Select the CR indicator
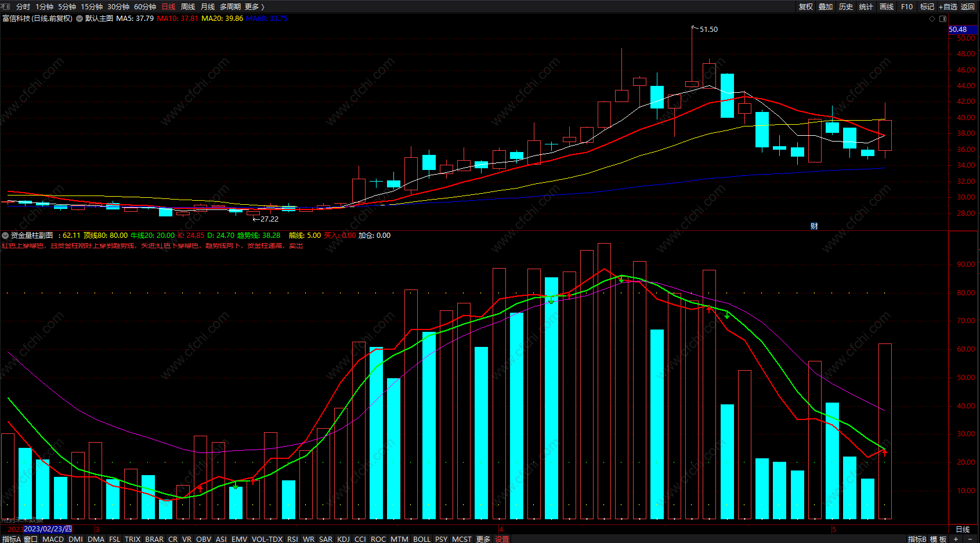The width and height of the screenshot is (980, 543). 173,539
